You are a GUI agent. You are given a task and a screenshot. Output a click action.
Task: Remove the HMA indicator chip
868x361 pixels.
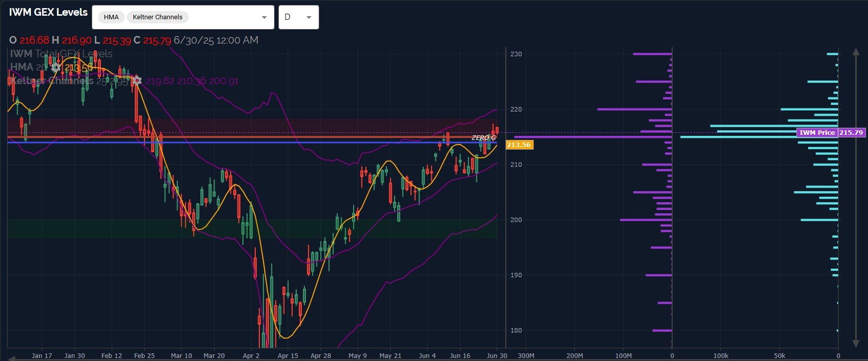[x=111, y=17]
